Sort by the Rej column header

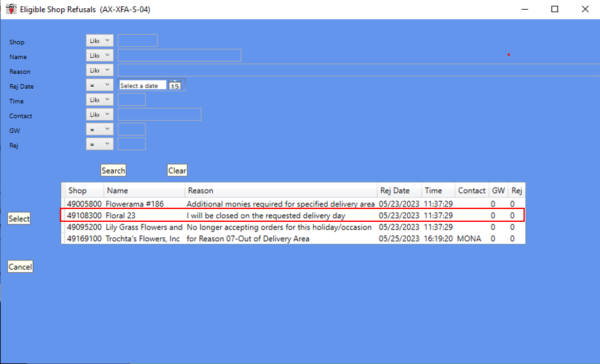[x=516, y=190]
